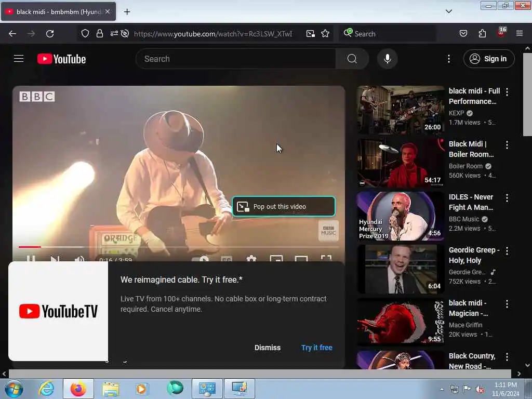Image resolution: width=532 pixels, height=399 pixels.
Task: Click the muted speaker tray icon
Action: click(x=480, y=389)
